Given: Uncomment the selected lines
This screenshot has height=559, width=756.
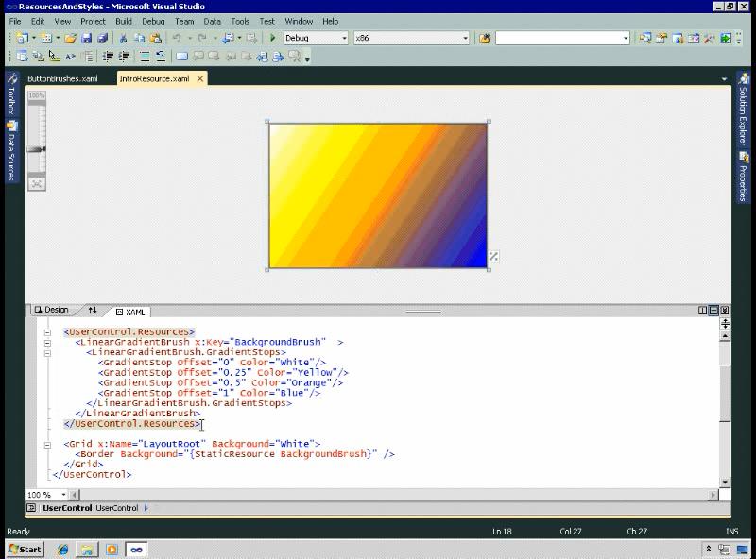Looking at the screenshot, I should (x=161, y=57).
